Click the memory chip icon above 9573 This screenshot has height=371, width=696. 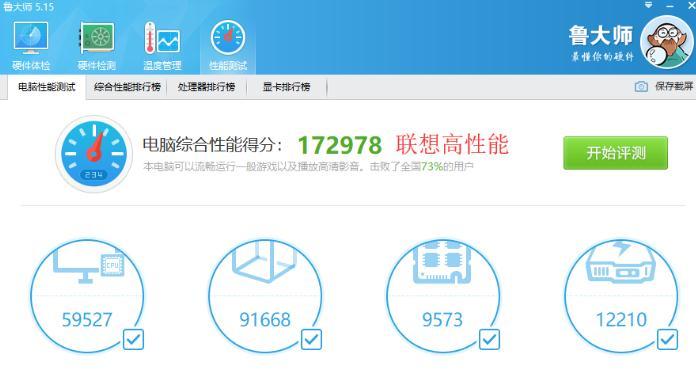(442, 263)
